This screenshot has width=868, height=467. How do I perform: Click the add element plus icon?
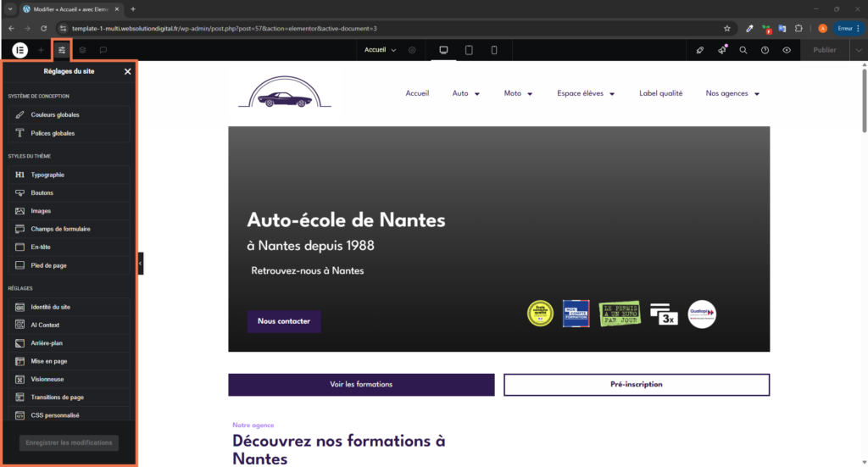pyautogui.click(x=41, y=50)
